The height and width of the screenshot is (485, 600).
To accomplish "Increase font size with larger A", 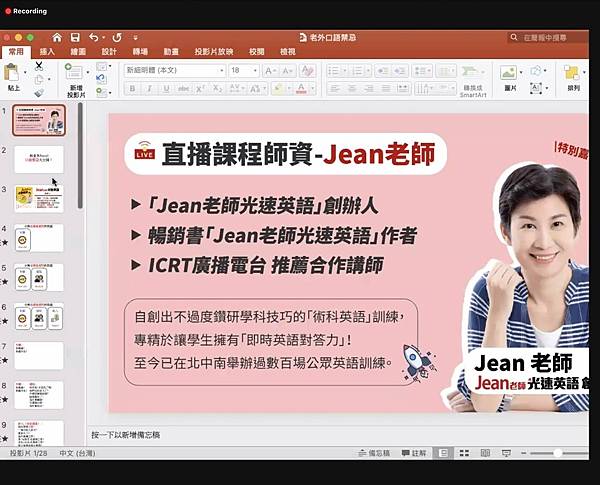I will (x=270, y=71).
